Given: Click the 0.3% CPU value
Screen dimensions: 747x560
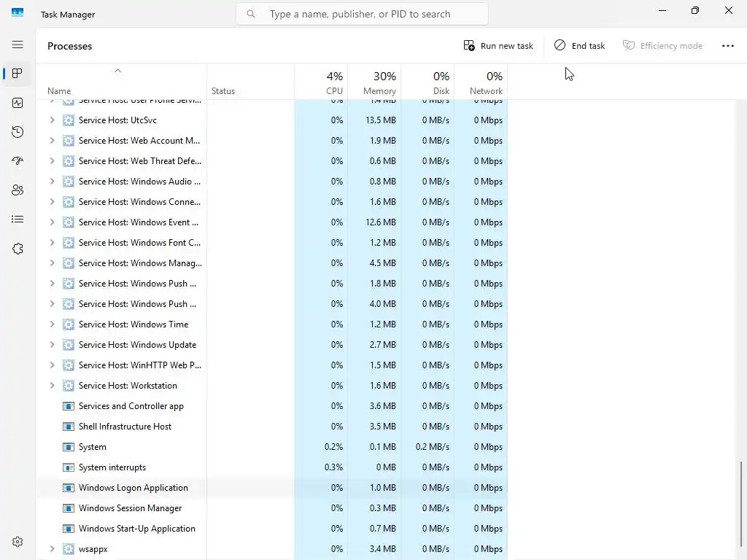Looking at the screenshot, I should 333,467.
